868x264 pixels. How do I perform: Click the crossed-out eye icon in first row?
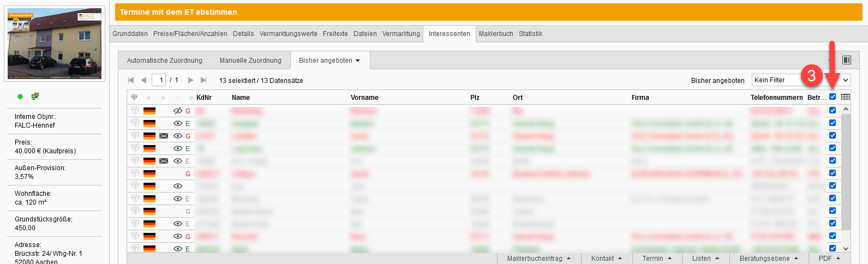pyautogui.click(x=177, y=111)
